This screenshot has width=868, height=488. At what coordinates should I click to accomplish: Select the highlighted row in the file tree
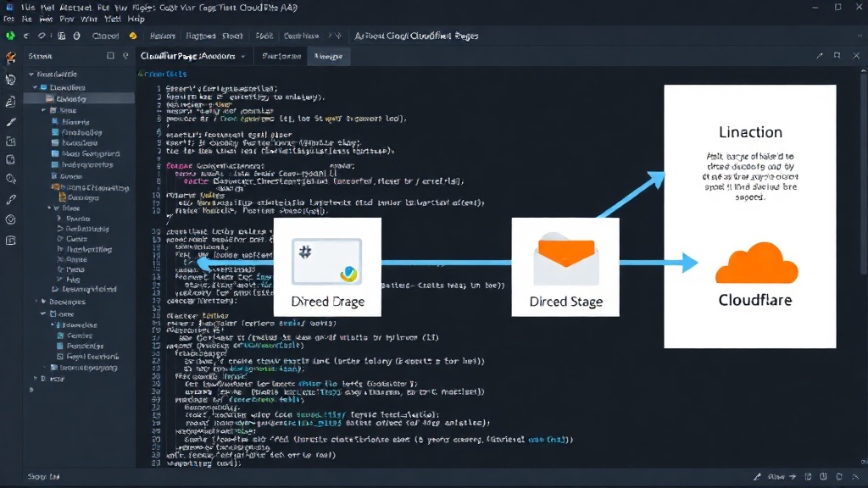[x=81, y=98]
